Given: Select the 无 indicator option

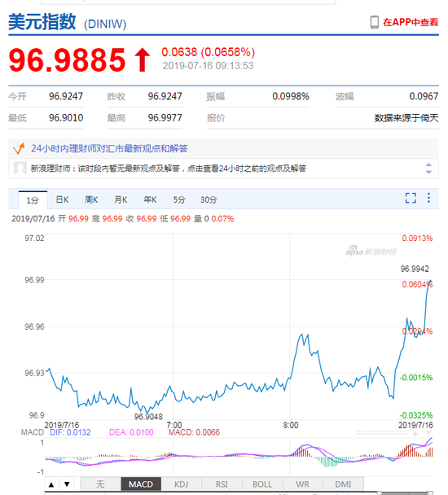Looking at the screenshot, I should pos(100,484).
